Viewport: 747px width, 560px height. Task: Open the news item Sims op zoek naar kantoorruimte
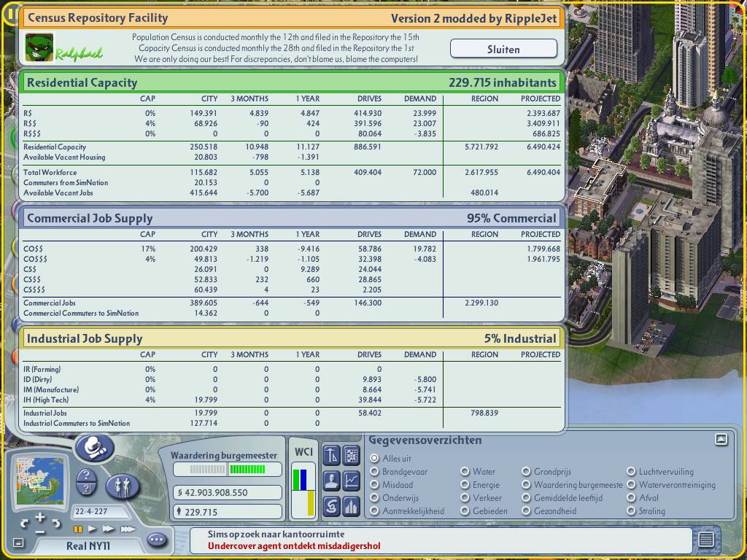click(x=276, y=534)
